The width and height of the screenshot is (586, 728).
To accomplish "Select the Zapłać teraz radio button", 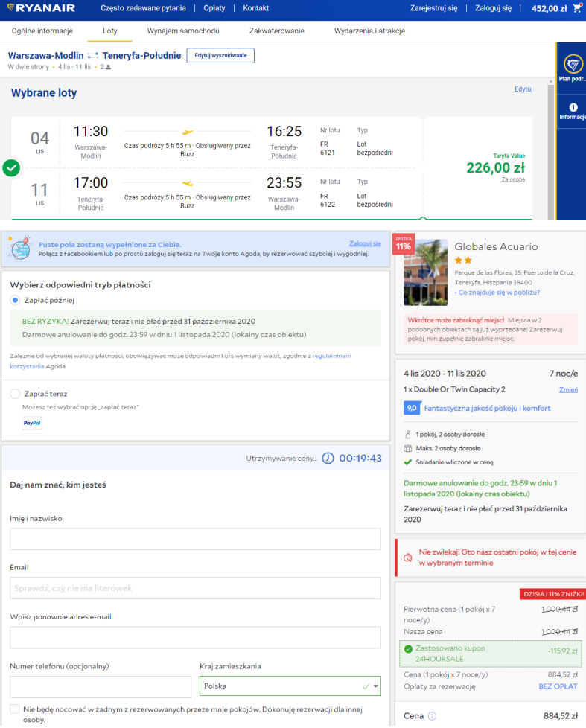I will click(x=16, y=394).
